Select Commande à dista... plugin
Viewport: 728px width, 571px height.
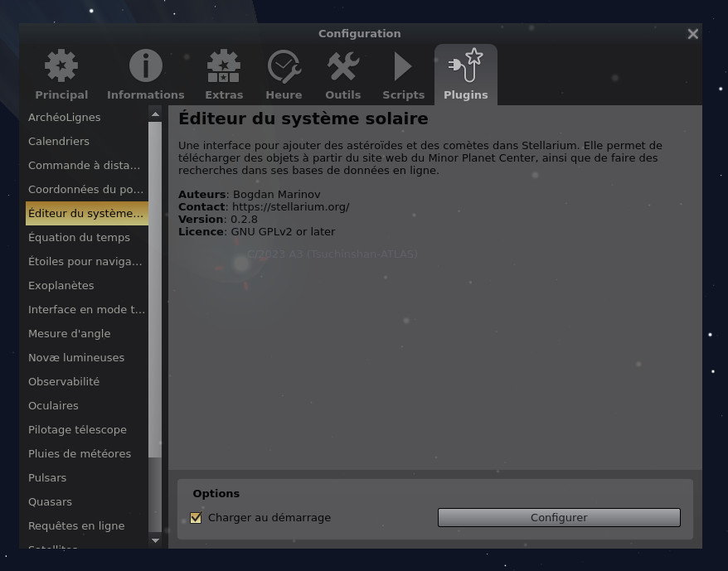[87, 165]
